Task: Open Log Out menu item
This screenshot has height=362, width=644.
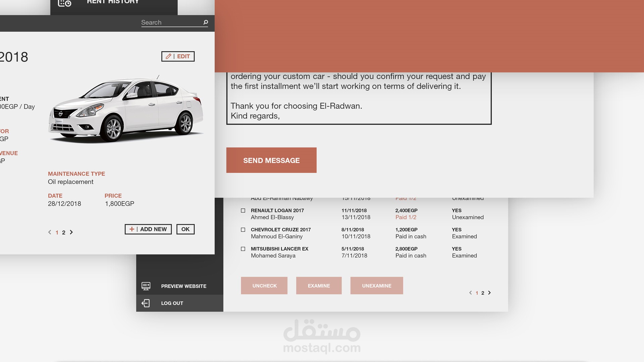Action: tap(172, 303)
